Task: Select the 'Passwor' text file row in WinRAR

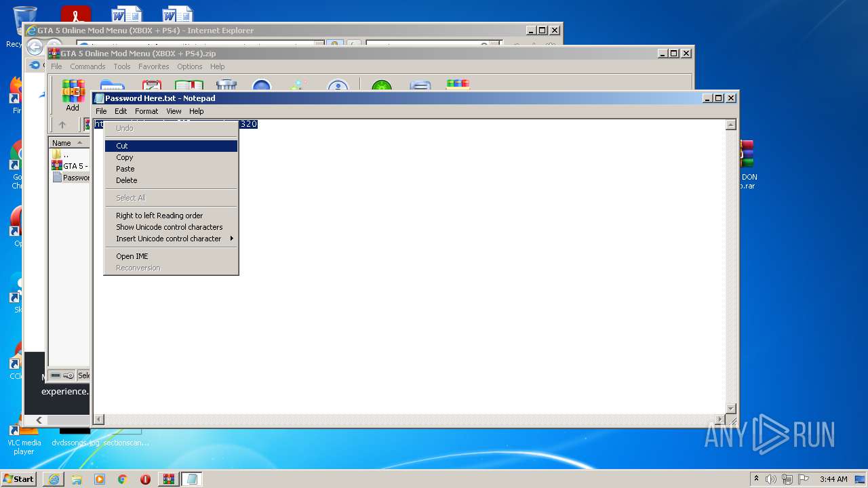Action: [70, 178]
